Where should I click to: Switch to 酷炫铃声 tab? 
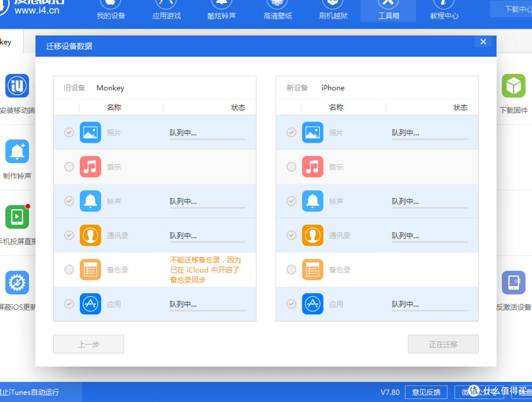point(222,10)
